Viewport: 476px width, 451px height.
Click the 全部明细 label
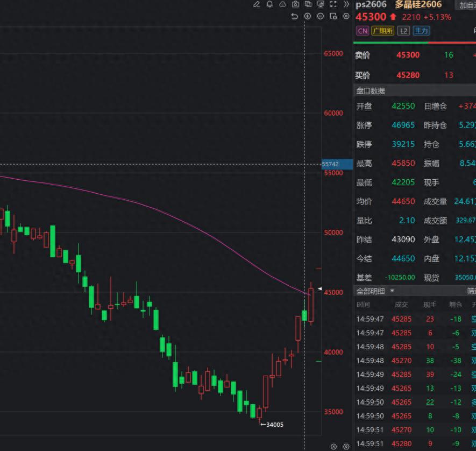click(x=371, y=291)
